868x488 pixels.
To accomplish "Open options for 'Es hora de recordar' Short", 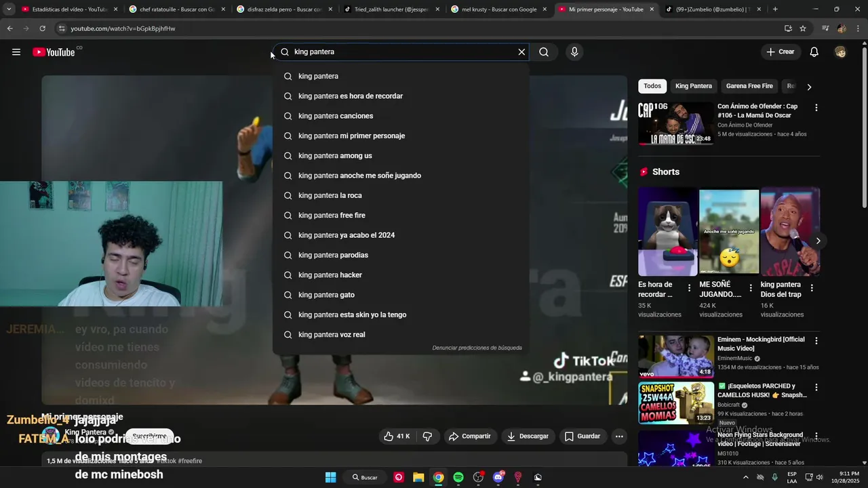I will click(x=689, y=288).
